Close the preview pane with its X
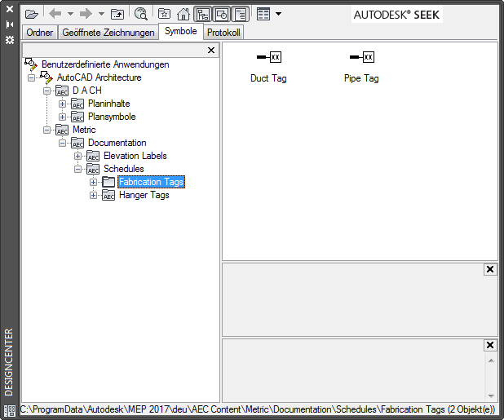The image size is (504, 420). [490, 269]
